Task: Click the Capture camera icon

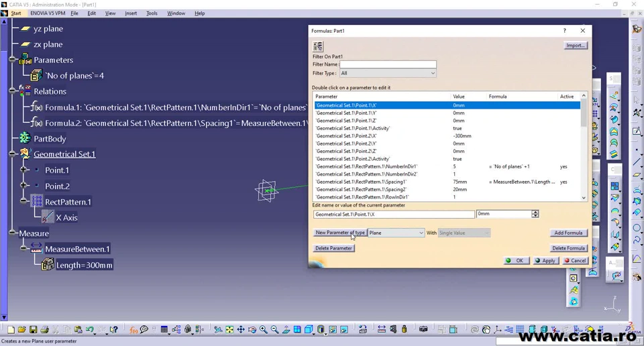Action: 423,329
